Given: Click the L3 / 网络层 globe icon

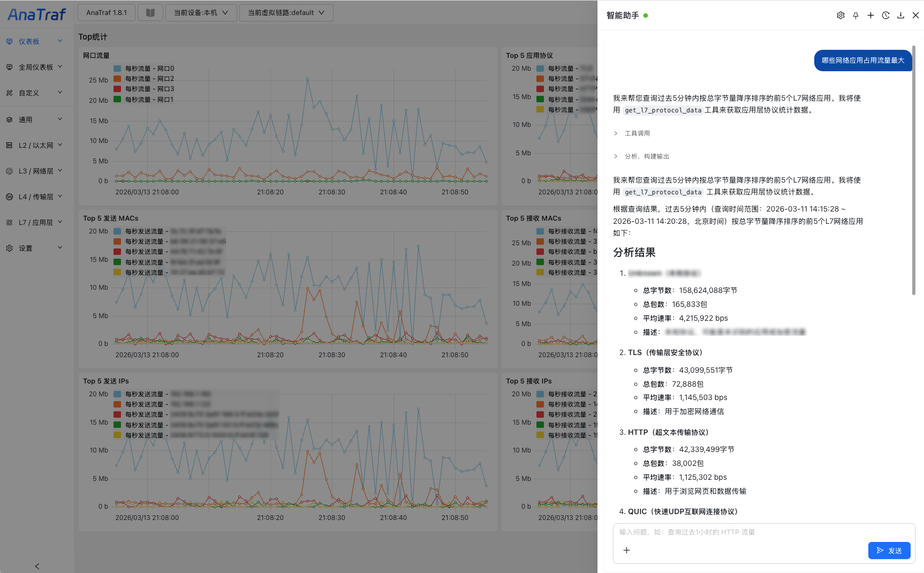Looking at the screenshot, I should pyautogui.click(x=9, y=171).
